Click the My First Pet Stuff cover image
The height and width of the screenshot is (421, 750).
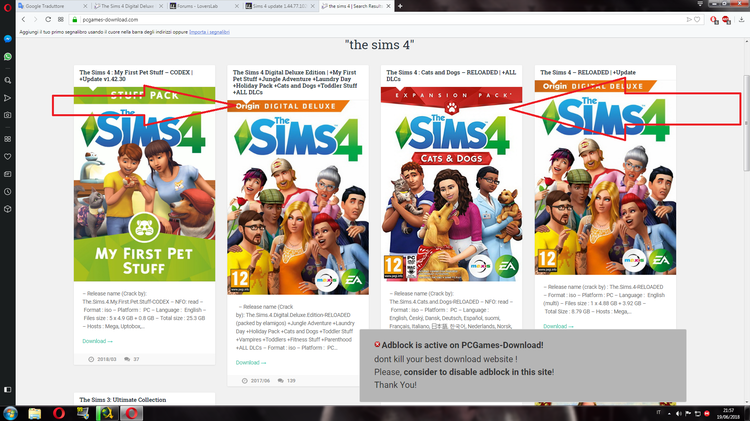(x=144, y=184)
